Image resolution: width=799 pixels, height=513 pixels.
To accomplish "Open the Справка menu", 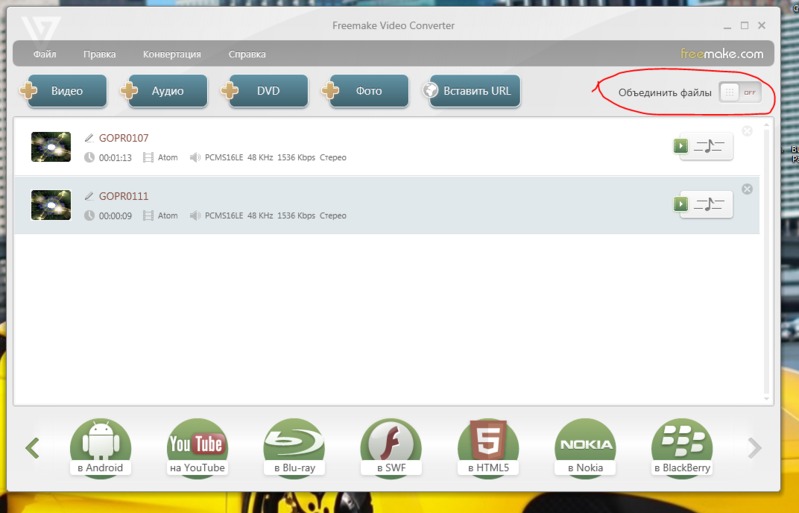I will (x=247, y=54).
